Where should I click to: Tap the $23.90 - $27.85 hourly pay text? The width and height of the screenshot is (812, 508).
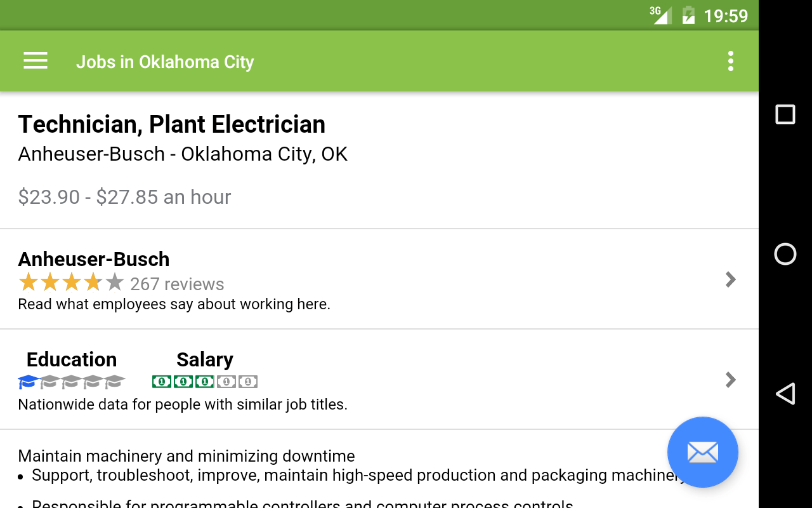(x=124, y=197)
